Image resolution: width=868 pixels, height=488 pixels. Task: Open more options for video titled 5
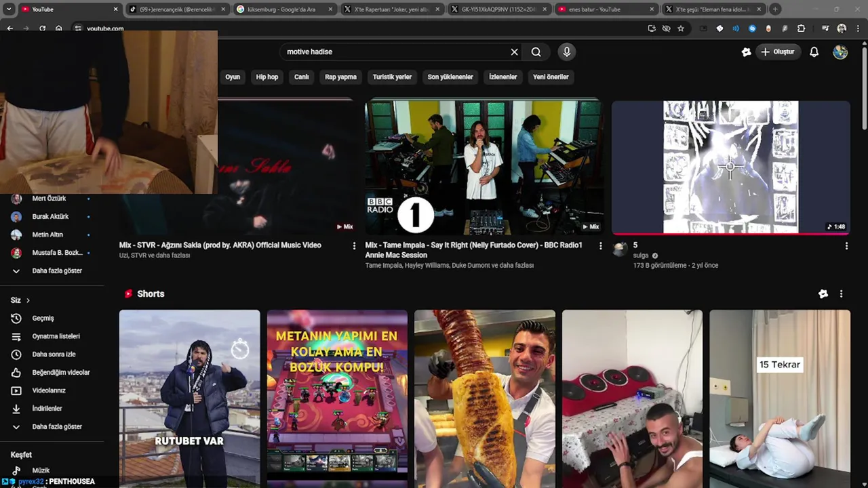pos(846,246)
